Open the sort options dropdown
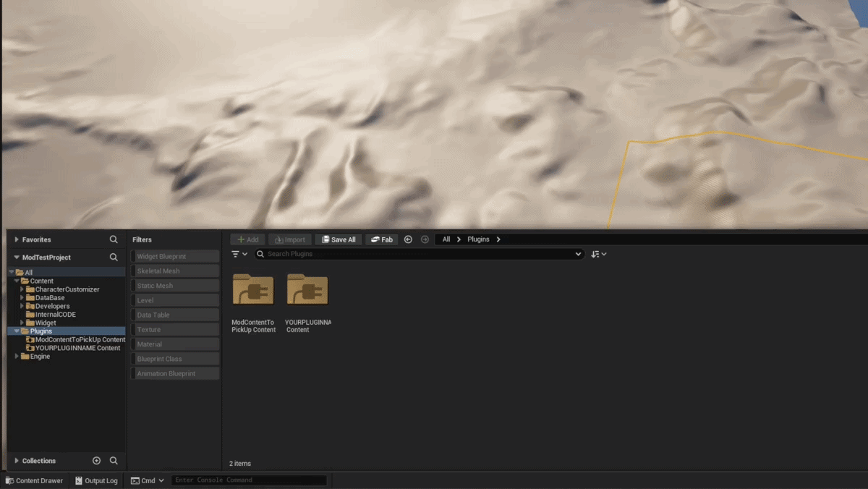 pyautogui.click(x=598, y=254)
